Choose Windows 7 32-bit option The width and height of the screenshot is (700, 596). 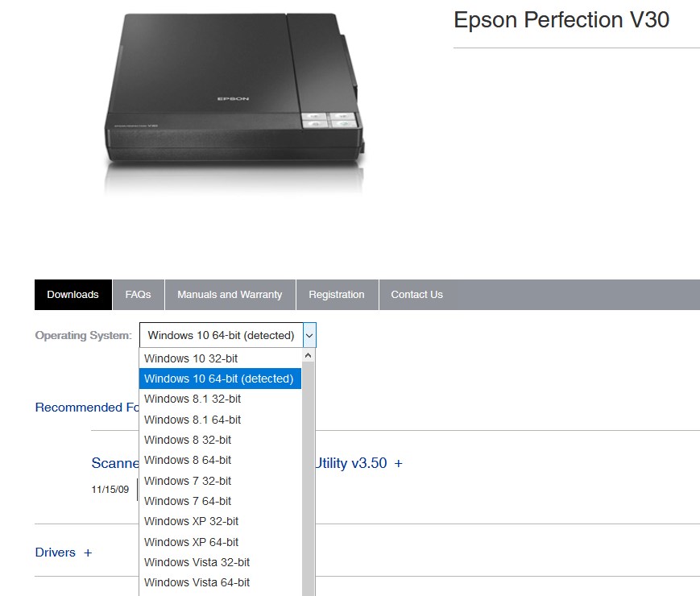(x=220, y=481)
